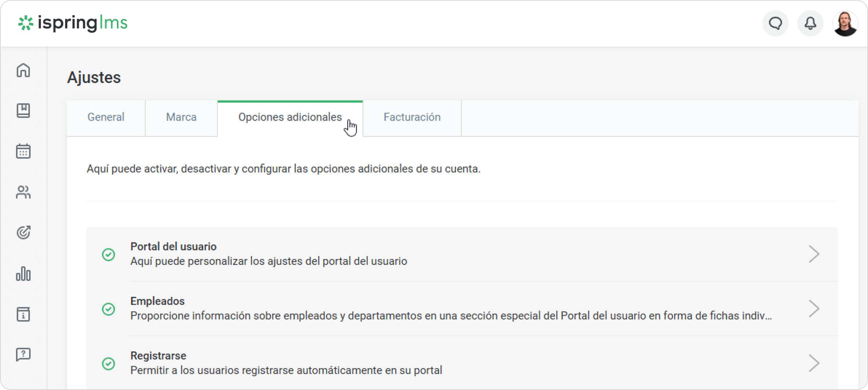Open the users icon in sidebar
The width and height of the screenshot is (868, 390).
[x=23, y=192]
